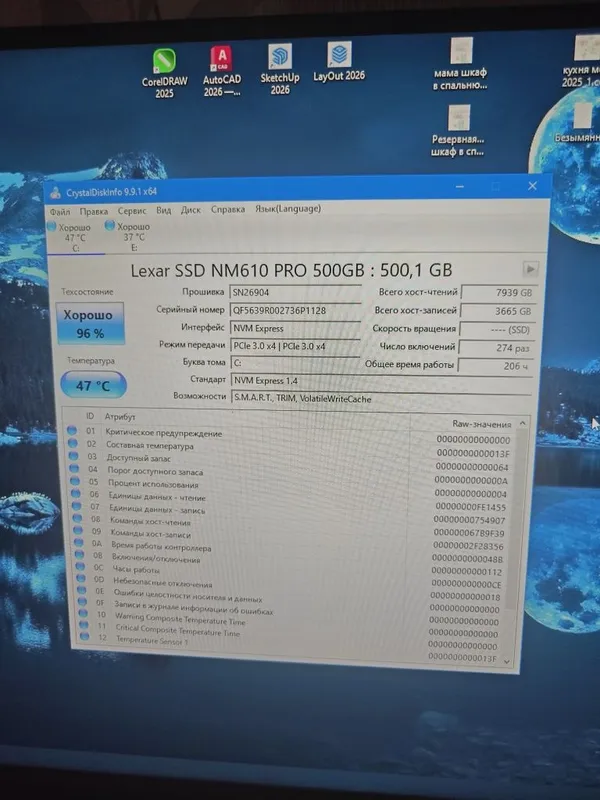
Task: Click the CrystalDiskInfo title bar icon
Action: coord(55,193)
